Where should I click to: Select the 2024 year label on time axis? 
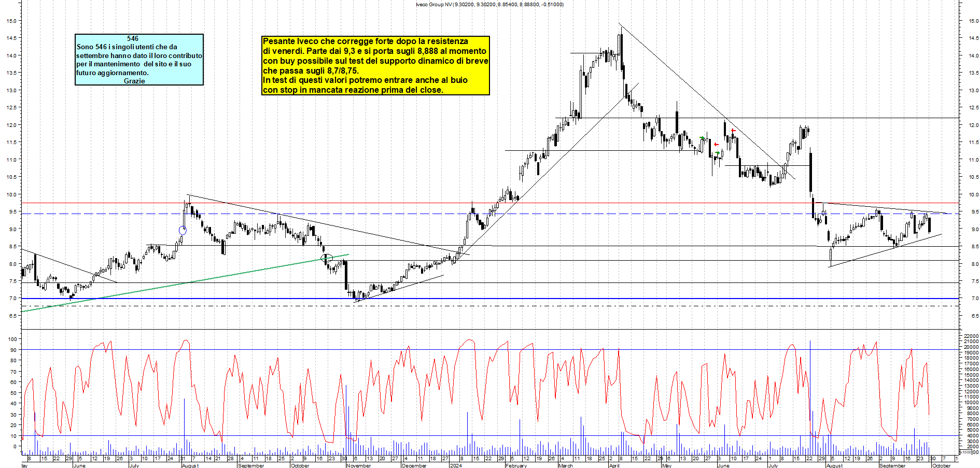click(x=456, y=465)
